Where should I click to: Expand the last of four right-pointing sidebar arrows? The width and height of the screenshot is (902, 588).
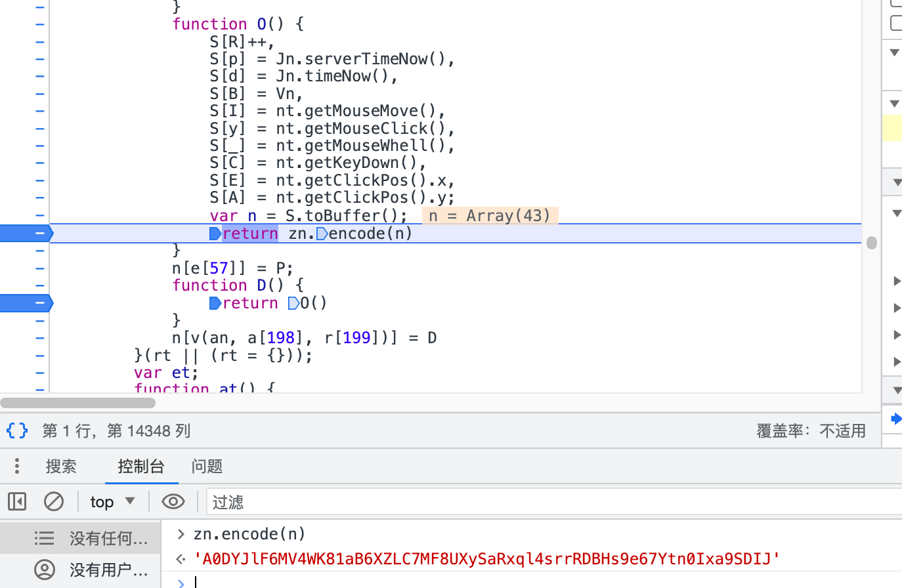[x=897, y=362]
